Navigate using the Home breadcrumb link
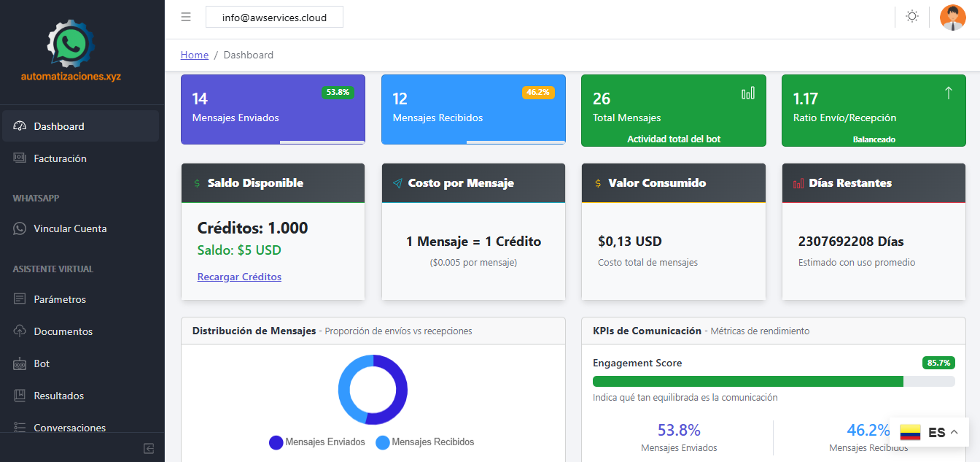The height and width of the screenshot is (462, 980). 194,55
